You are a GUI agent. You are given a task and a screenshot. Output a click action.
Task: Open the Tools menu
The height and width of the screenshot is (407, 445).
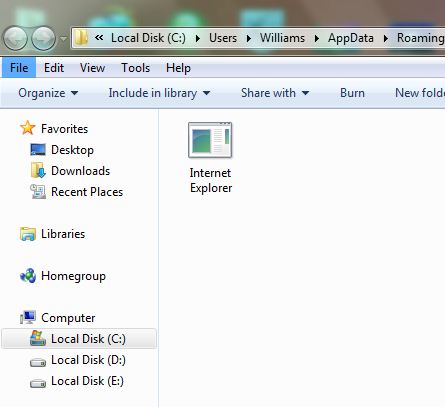click(135, 68)
